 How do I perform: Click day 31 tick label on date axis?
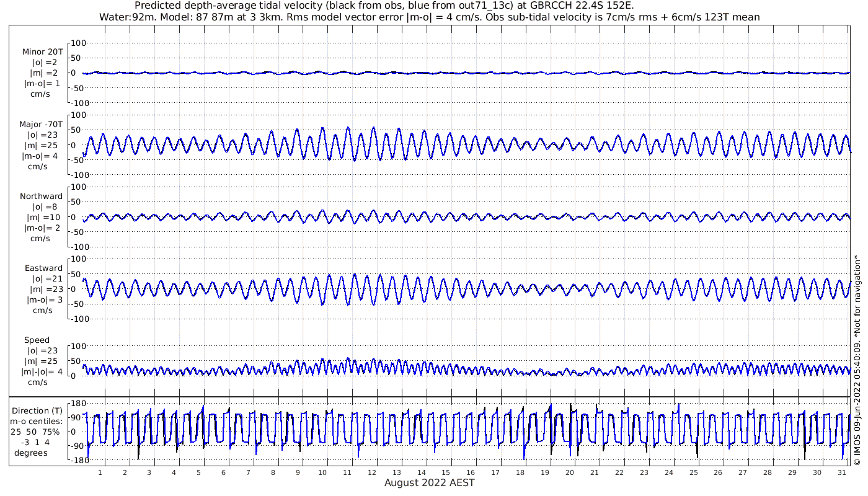(842, 472)
